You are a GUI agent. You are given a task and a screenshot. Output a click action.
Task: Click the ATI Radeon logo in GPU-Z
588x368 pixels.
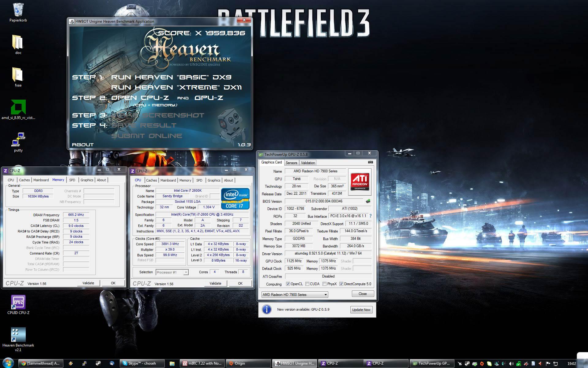[x=360, y=182]
